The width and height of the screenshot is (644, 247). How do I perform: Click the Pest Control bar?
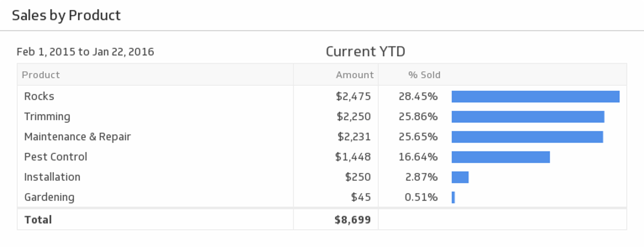pos(500,157)
